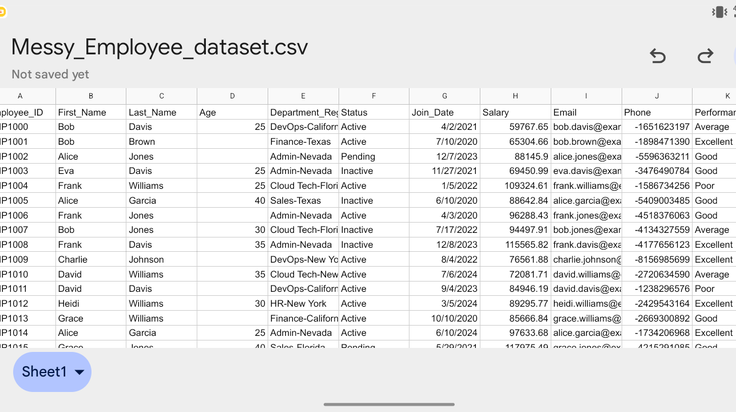736x412 pixels.
Task: Select the salary cell 109324.61
Action: (515, 186)
